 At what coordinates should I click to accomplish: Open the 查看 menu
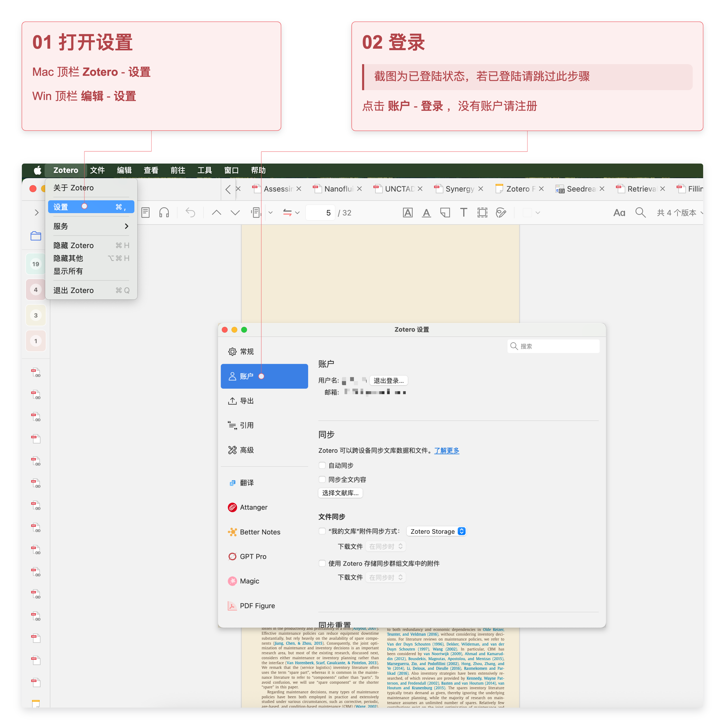(x=151, y=170)
